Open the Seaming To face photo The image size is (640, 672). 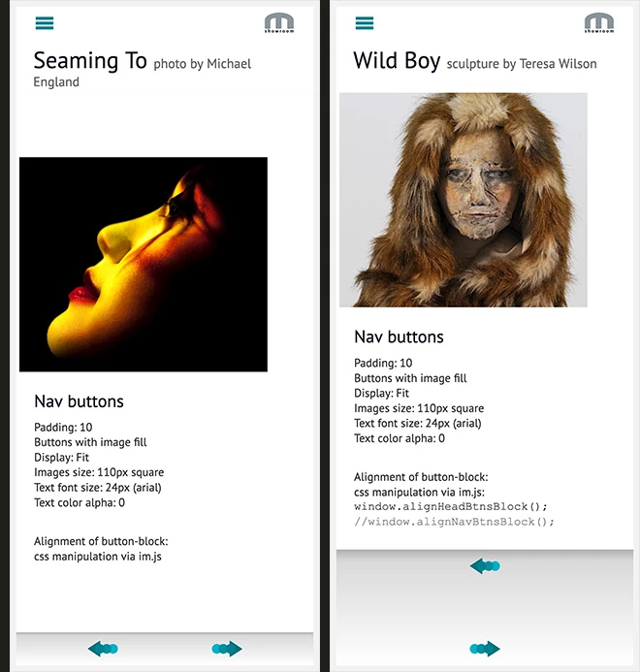pyautogui.click(x=144, y=265)
